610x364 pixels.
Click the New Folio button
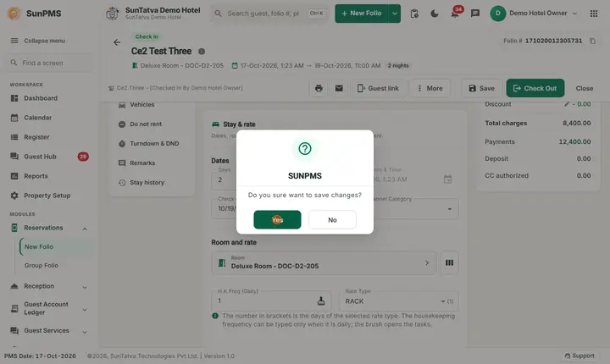click(362, 14)
